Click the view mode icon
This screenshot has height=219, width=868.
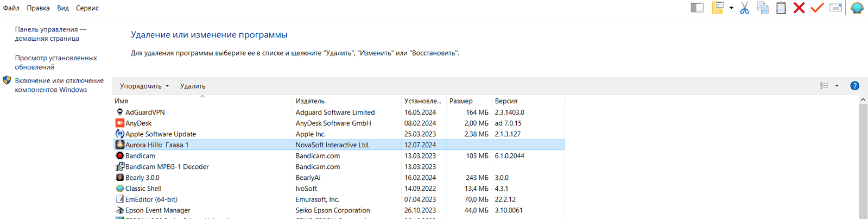824,86
